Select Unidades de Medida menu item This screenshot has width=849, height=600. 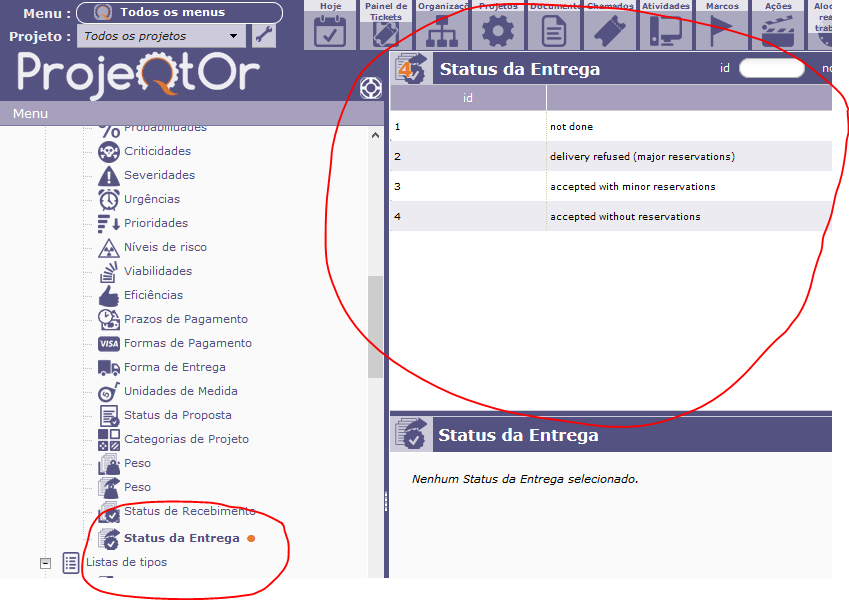click(180, 391)
